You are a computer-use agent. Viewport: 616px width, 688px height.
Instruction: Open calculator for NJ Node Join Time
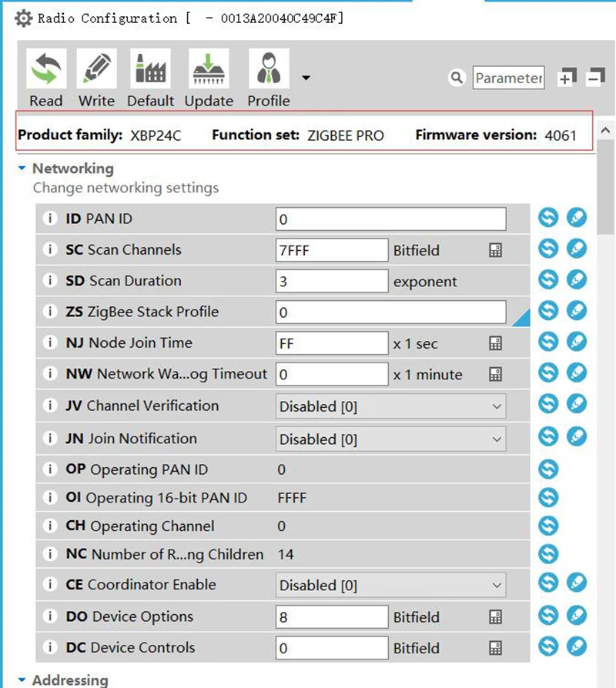[495, 343]
